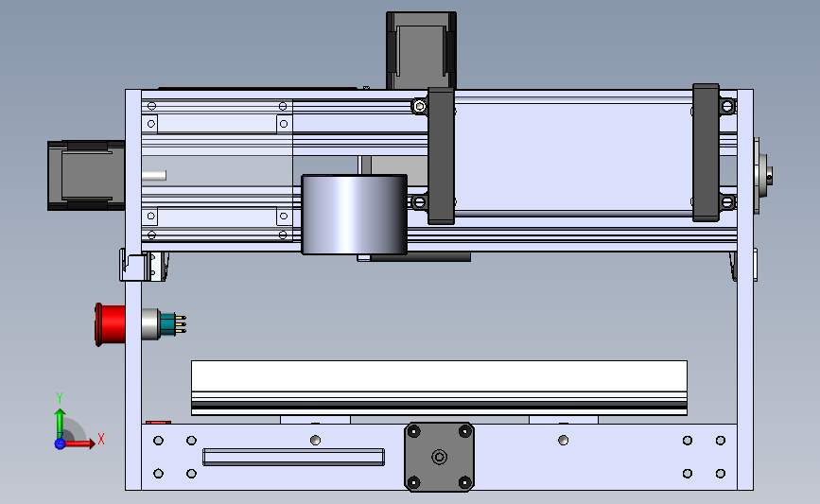
Task: Select the large light plate between the dark brackets
Action: pyautogui.click(x=574, y=156)
